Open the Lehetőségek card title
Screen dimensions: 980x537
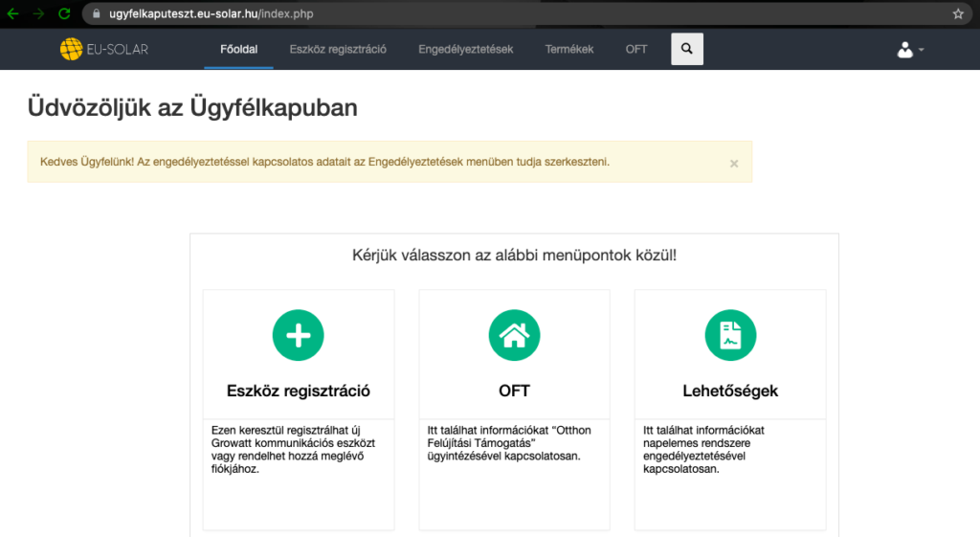tap(730, 391)
